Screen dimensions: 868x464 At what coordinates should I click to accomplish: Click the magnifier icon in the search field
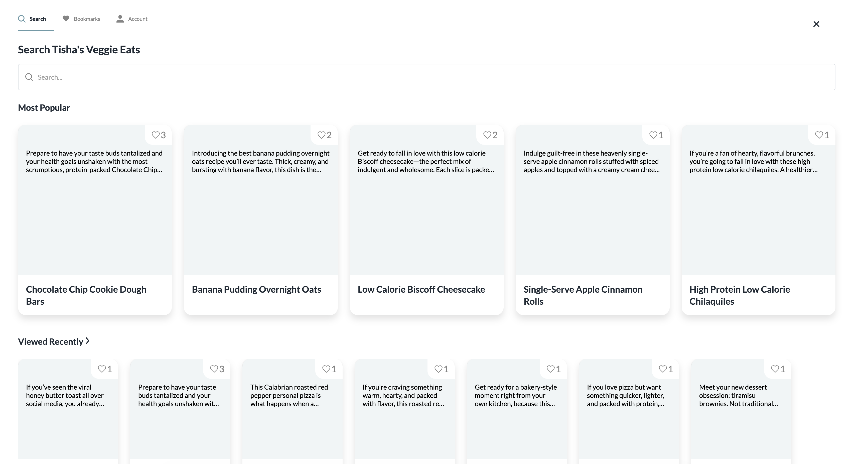point(29,77)
